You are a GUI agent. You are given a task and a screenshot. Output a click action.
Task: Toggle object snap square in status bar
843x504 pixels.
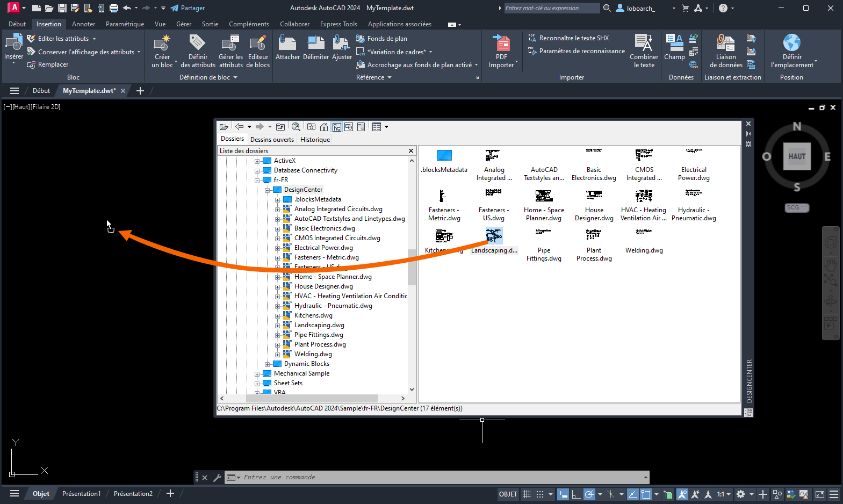[x=646, y=494]
